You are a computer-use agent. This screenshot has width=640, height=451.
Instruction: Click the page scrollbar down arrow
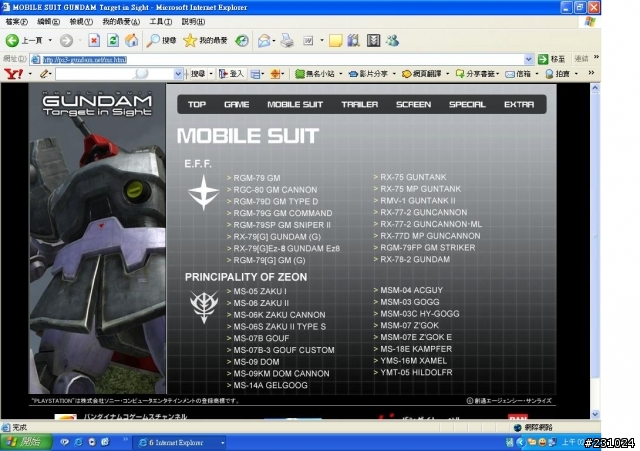[595, 414]
